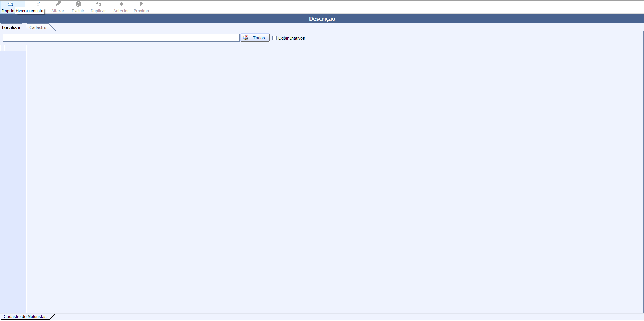
Task: Click the search text field
Action: pyautogui.click(x=121, y=38)
